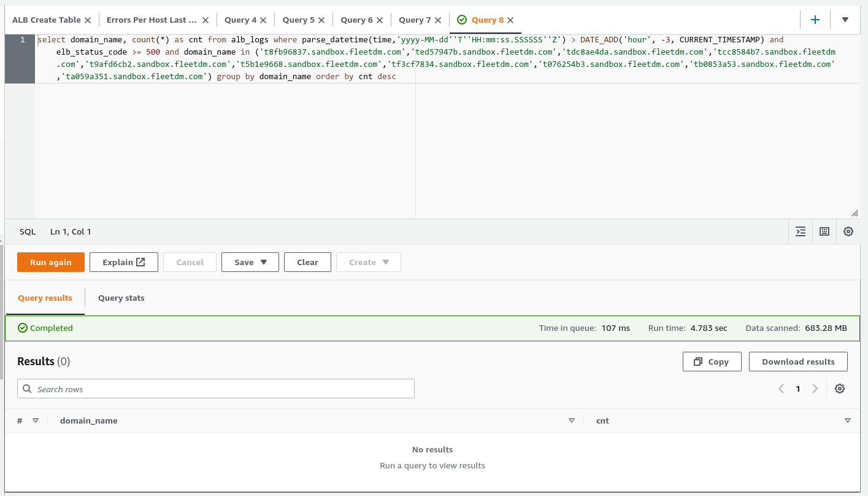Close the Query 4 tab

[x=263, y=20]
